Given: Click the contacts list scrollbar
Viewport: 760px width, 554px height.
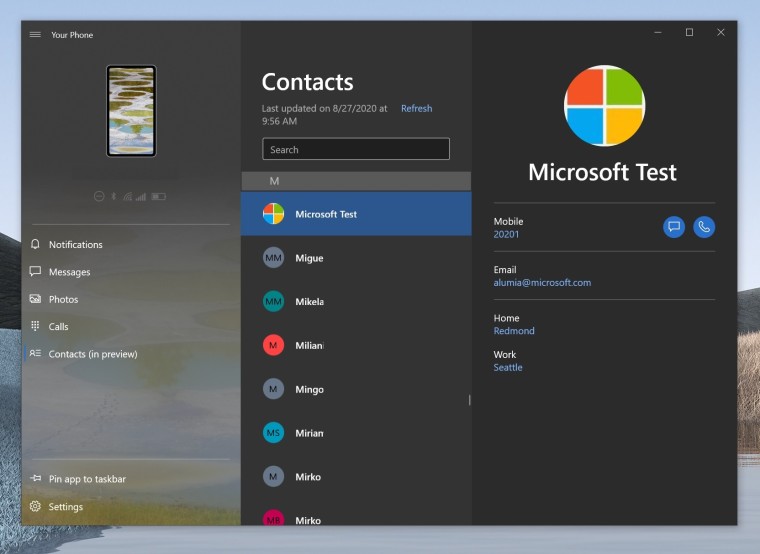Looking at the screenshot, I should click(469, 400).
